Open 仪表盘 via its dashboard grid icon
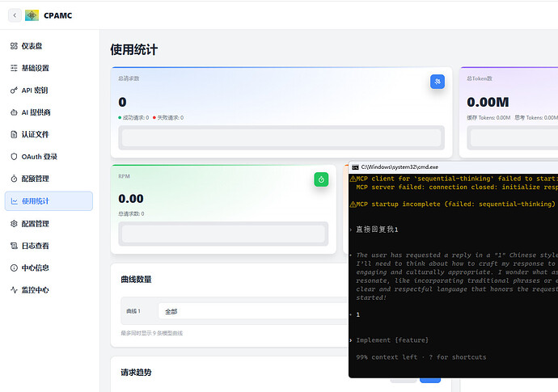The image size is (558, 392). point(14,46)
